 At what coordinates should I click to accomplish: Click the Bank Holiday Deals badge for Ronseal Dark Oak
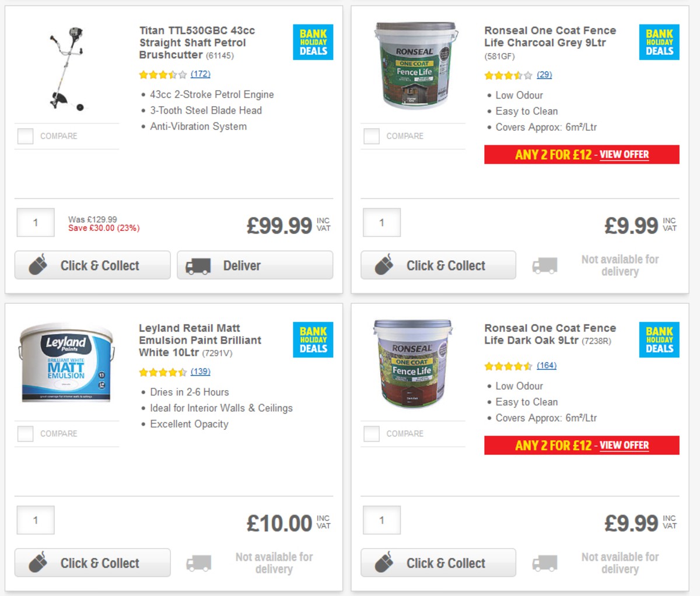point(659,340)
